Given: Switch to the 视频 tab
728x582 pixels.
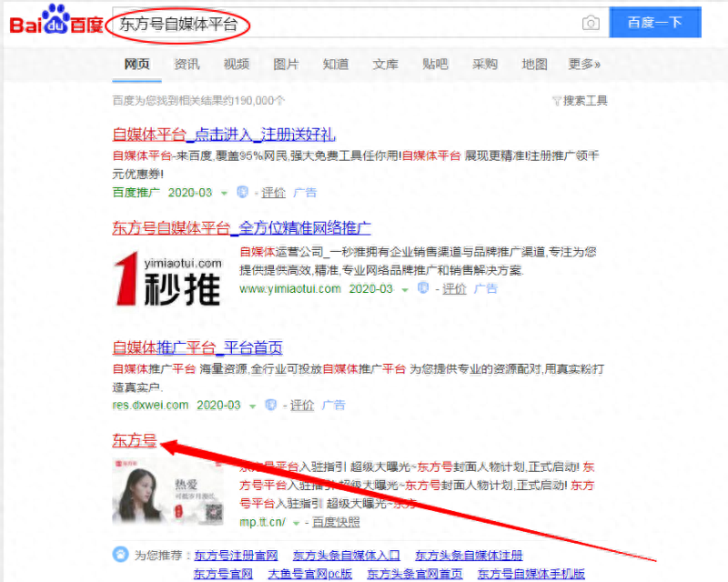Looking at the screenshot, I should click(x=237, y=64).
